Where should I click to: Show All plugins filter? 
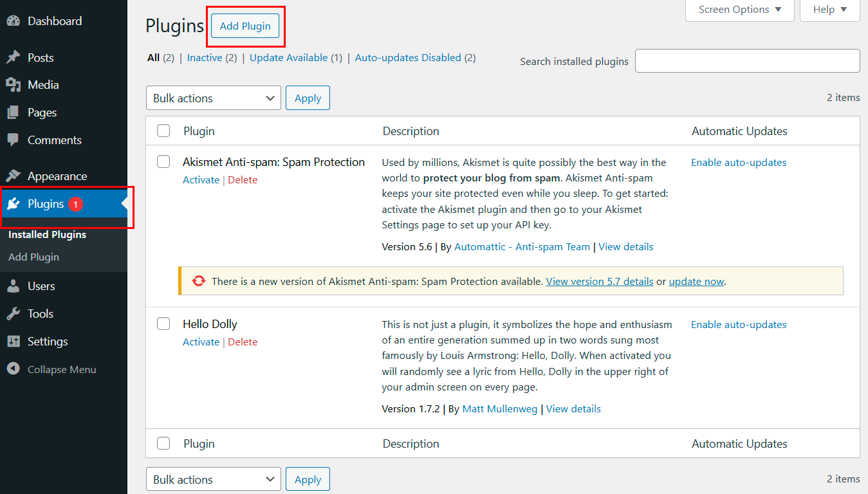pyautogui.click(x=153, y=58)
